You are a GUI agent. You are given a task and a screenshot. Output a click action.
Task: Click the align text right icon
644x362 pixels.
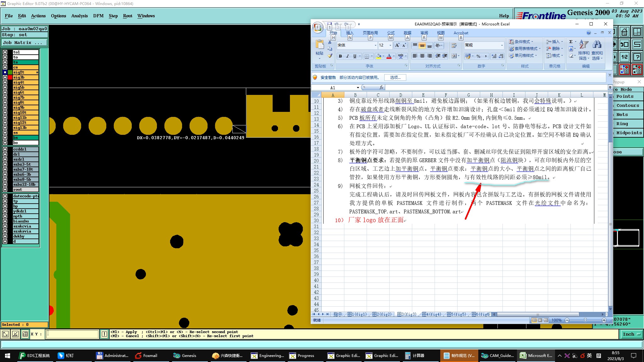429,56
